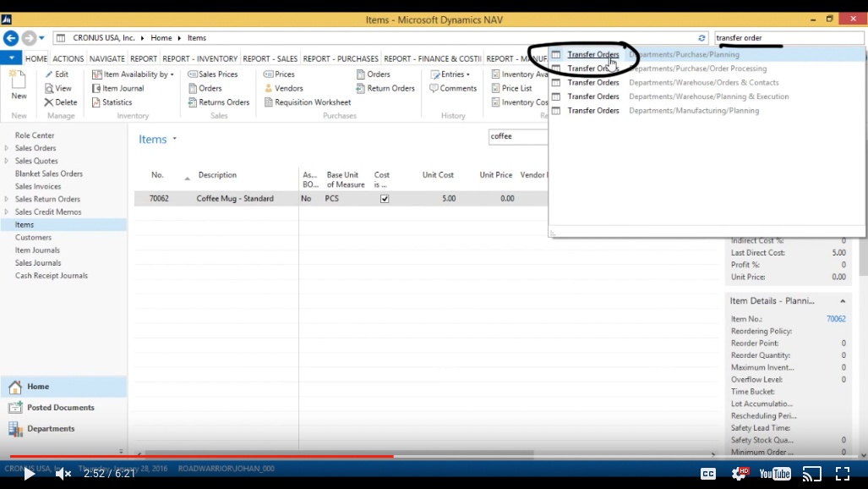This screenshot has height=489, width=868.
Task: Select Delete in the Manage group
Action: pyautogui.click(x=61, y=102)
